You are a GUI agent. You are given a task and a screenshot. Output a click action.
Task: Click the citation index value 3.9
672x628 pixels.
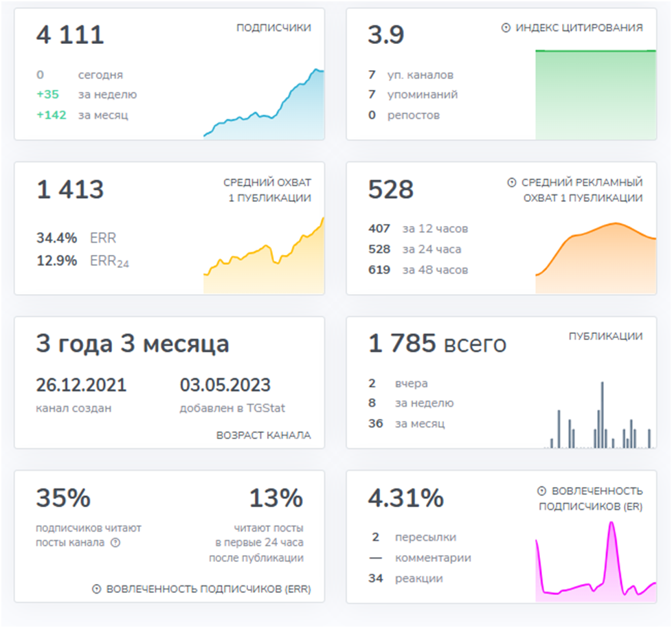click(386, 35)
